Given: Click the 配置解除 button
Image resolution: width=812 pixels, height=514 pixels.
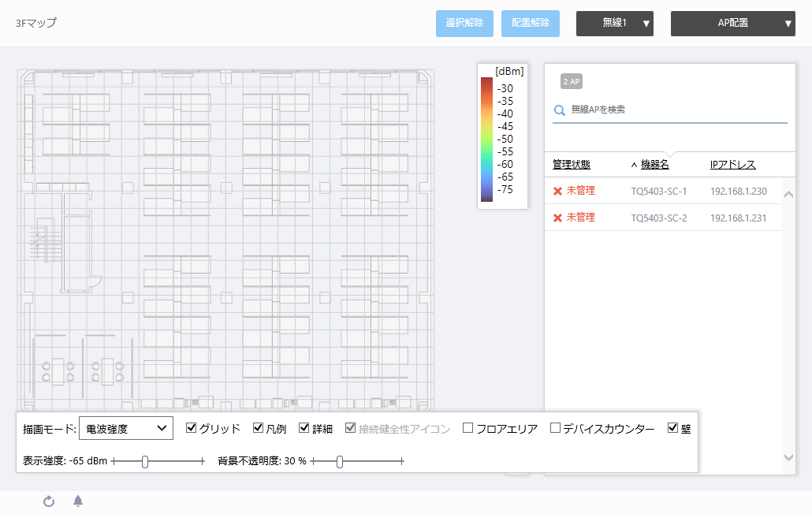Looking at the screenshot, I should 531,24.
